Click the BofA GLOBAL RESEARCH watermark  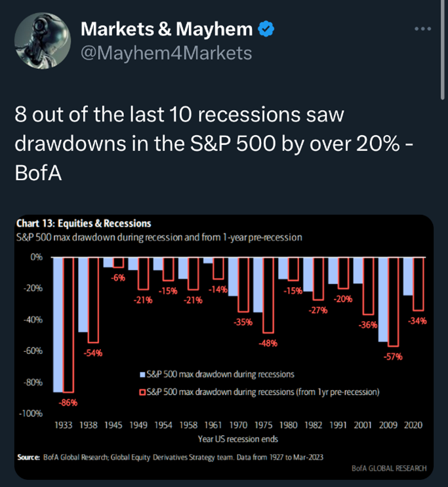(x=390, y=468)
